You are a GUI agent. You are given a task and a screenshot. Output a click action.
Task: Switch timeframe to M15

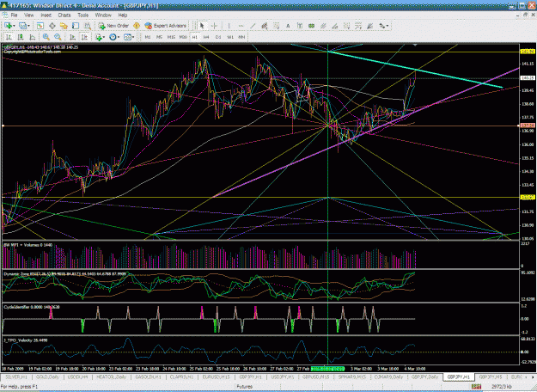(171, 37)
